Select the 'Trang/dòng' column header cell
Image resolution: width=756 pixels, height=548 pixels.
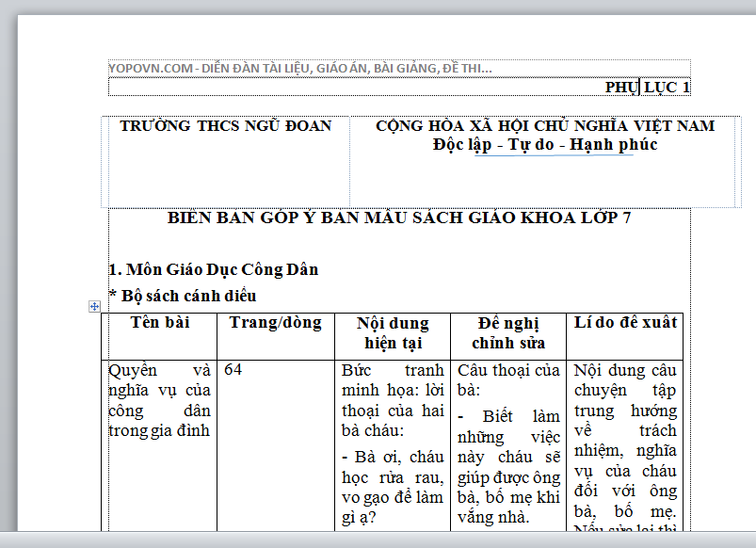(275, 323)
